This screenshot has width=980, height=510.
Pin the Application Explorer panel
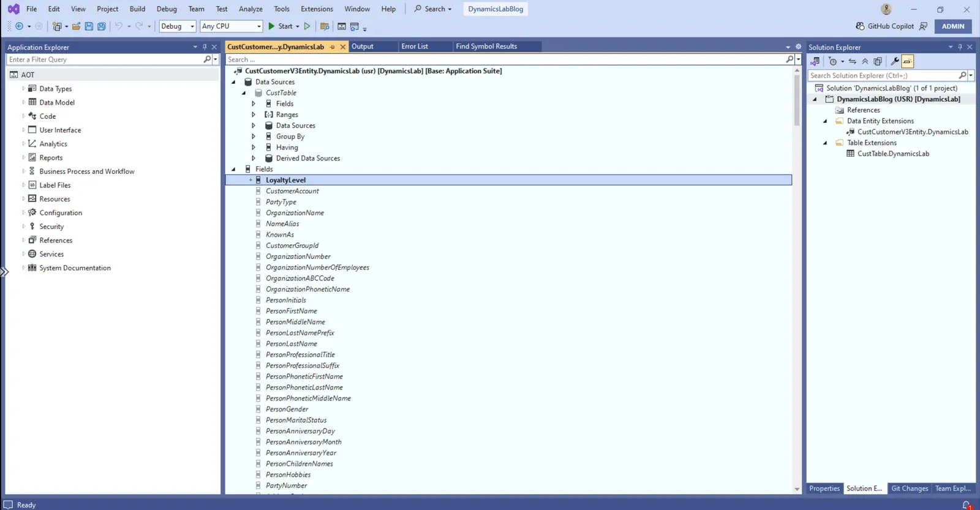pyautogui.click(x=205, y=47)
